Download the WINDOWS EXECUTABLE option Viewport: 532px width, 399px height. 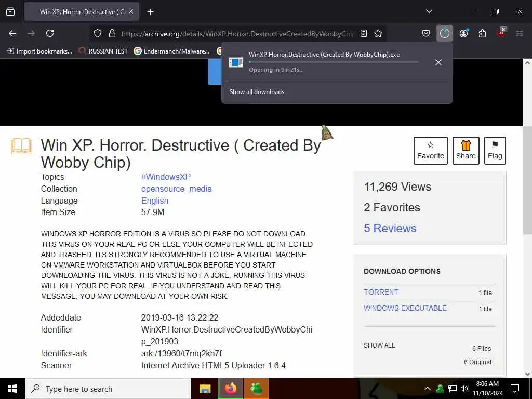pos(405,308)
